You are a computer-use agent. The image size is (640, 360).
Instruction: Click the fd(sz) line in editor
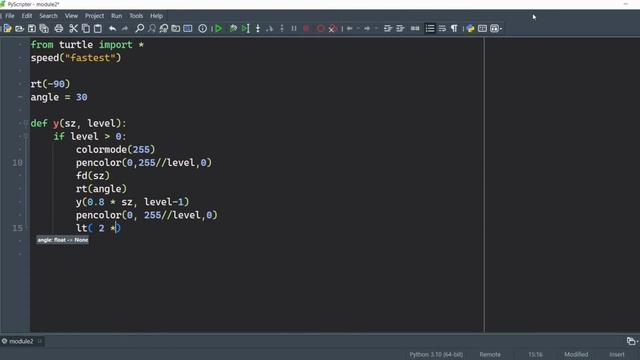click(93, 176)
